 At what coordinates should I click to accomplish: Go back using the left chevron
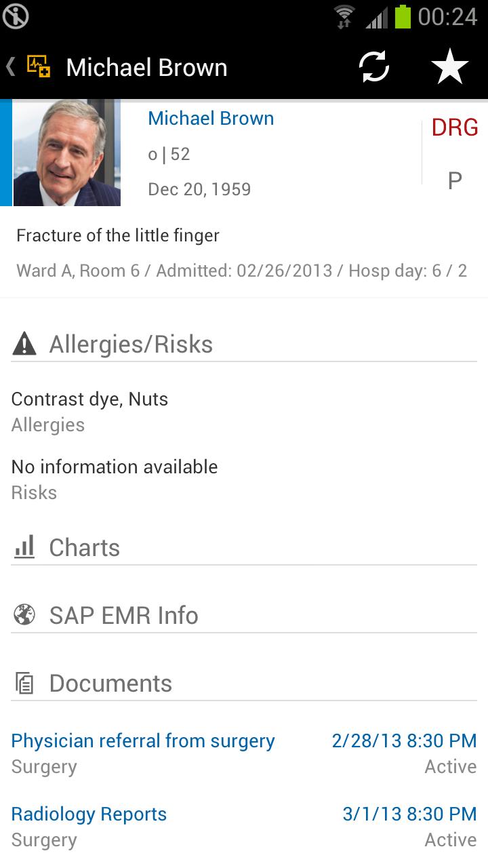tap(11, 66)
